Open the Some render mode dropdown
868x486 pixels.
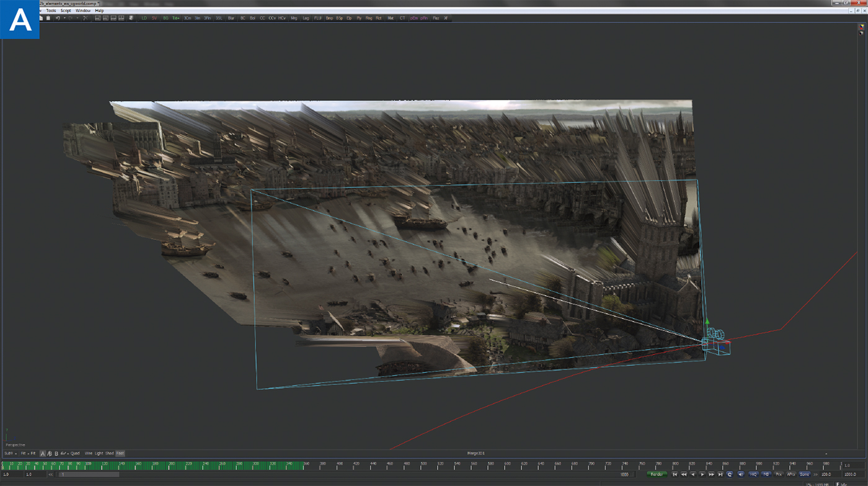tap(804, 474)
